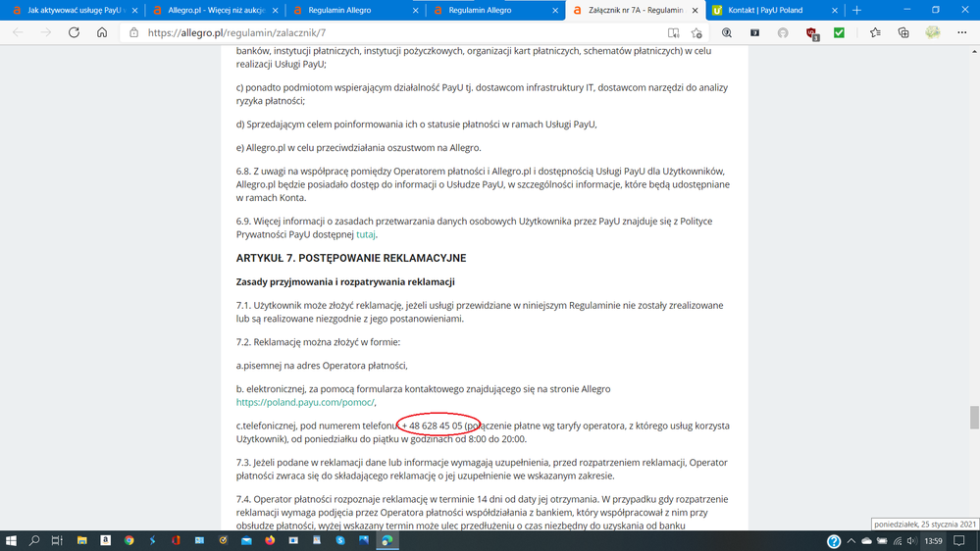980x551 pixels.
Task: Launch Firefox from the taskbar
Action: pos(270,540)
